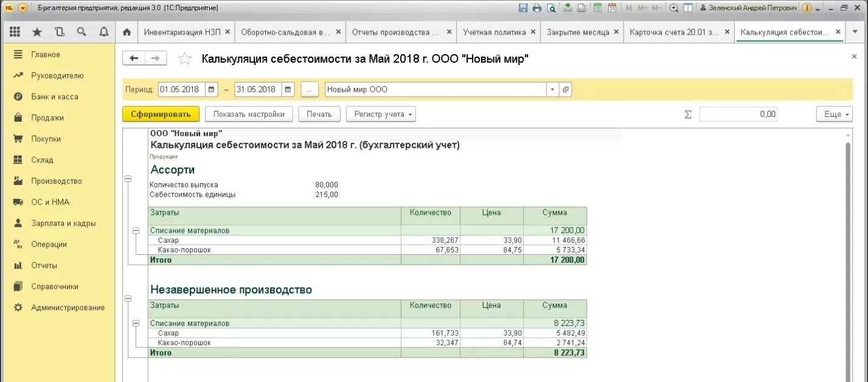The height and width of the screenshot is (382, 868).
Task: Click the Get link icon
Action: pyautogui.click(x=568, y=8)
